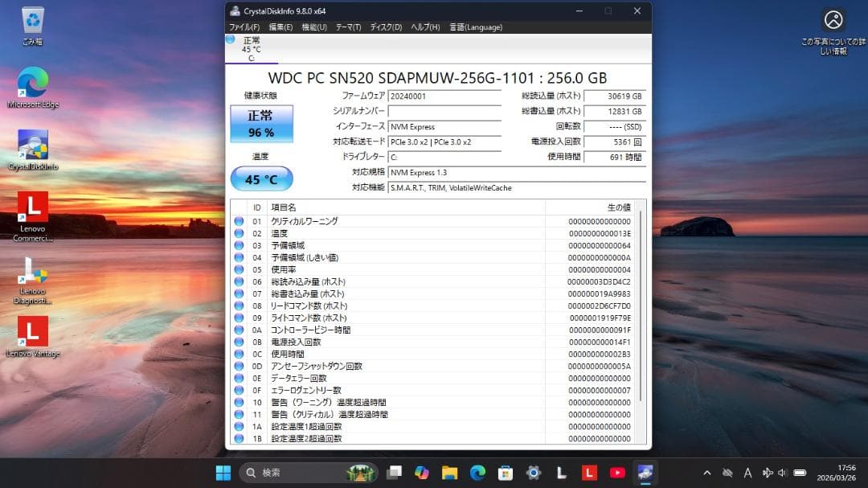The height and width of the screenshot is (488, 868).
Task: Open the 機能(U) menu
Action: pyautogui.click(x=314, y=27)
